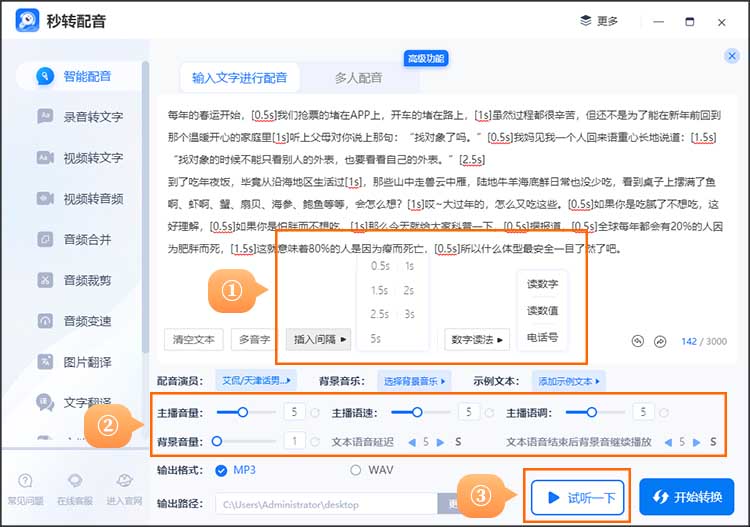The height and width of the screenshot is (527, 750).
Task: Click the undo arrow icon
Action: pos(638,341)
